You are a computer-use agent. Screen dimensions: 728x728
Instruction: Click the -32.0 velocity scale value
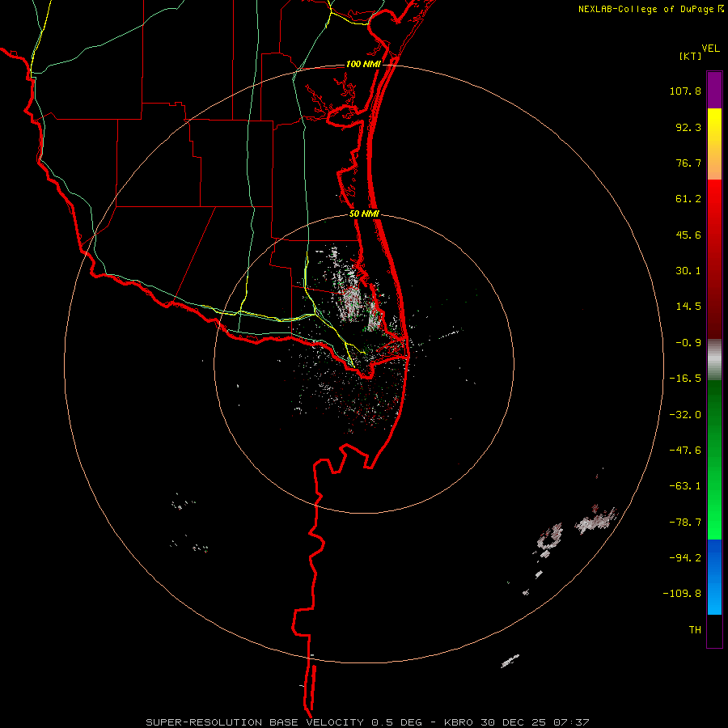pyautogui.click(x=685, y=415)
